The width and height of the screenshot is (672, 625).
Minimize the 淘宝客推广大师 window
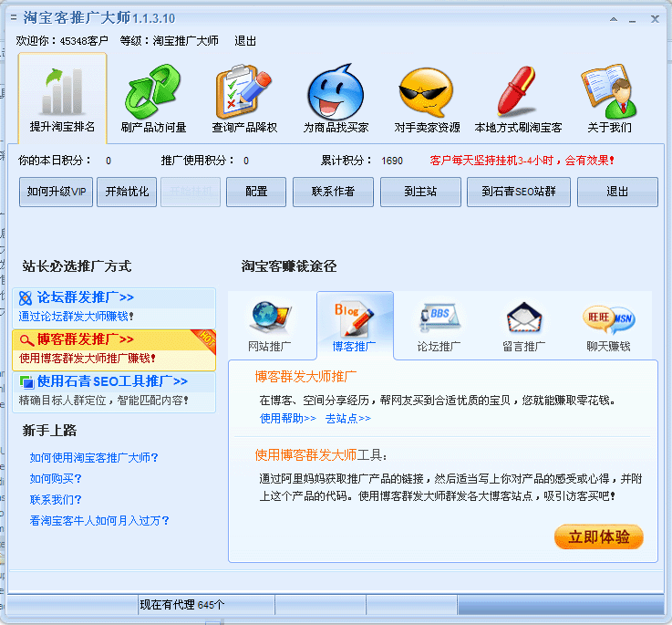pyautogui.click(x=633, y=20)
